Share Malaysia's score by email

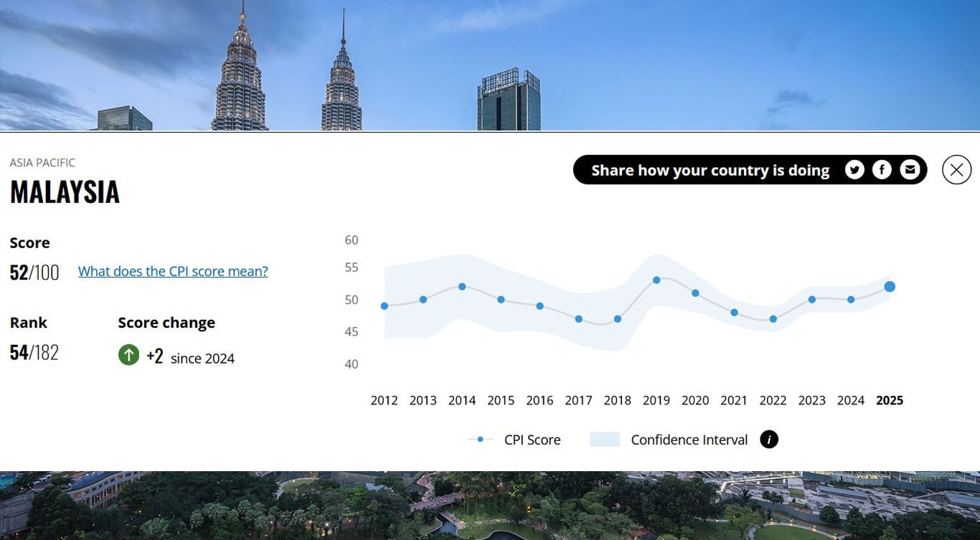[910, 170]
